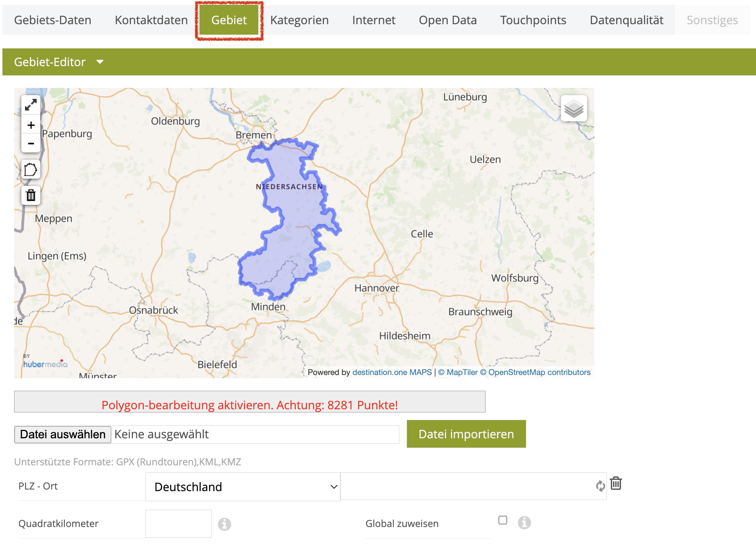Activate polygon editing with 8281 points

pyautogui.click(x=249, y=404)
